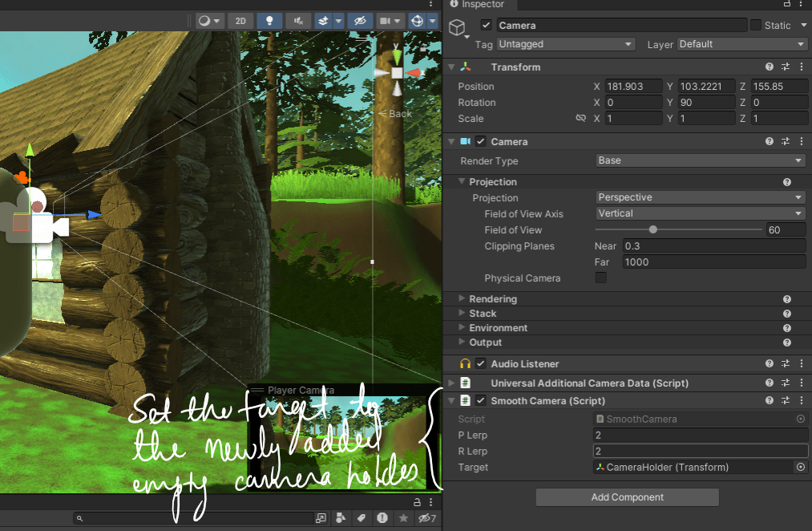
Task: Open Smooth Camera preset selector
Action: click(786, 400)
